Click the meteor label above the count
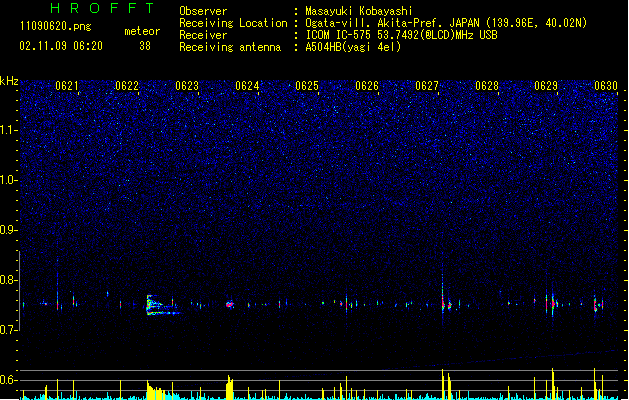Screen dimensions: 629x400 tap(142, 31)
